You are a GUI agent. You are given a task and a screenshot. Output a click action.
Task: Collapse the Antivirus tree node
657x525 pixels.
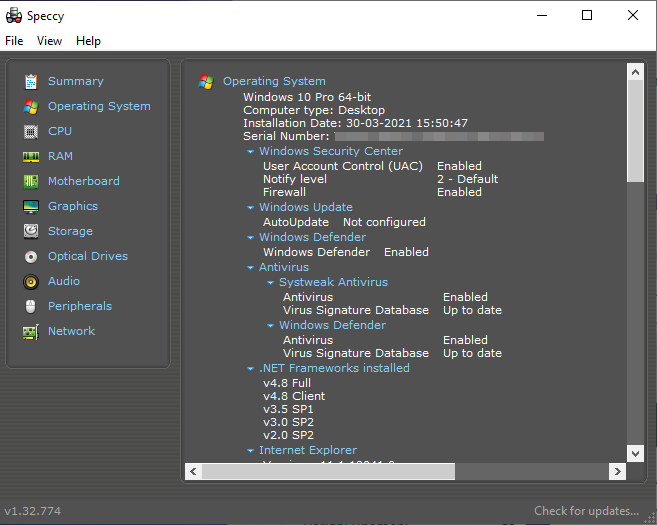(251, 268)
